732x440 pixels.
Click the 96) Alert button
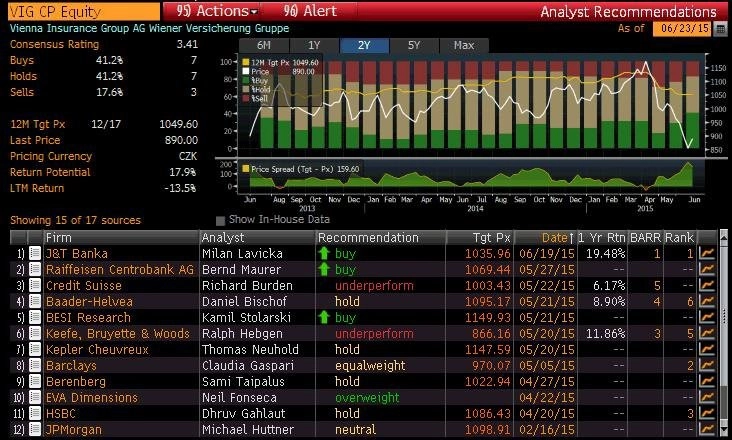(x=310, y=11)
